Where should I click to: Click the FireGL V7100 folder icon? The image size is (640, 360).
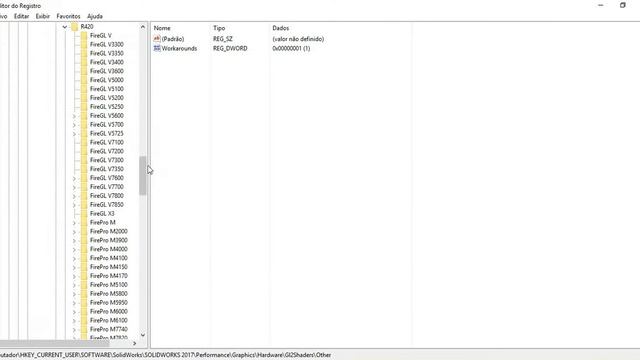pos(84,142)
